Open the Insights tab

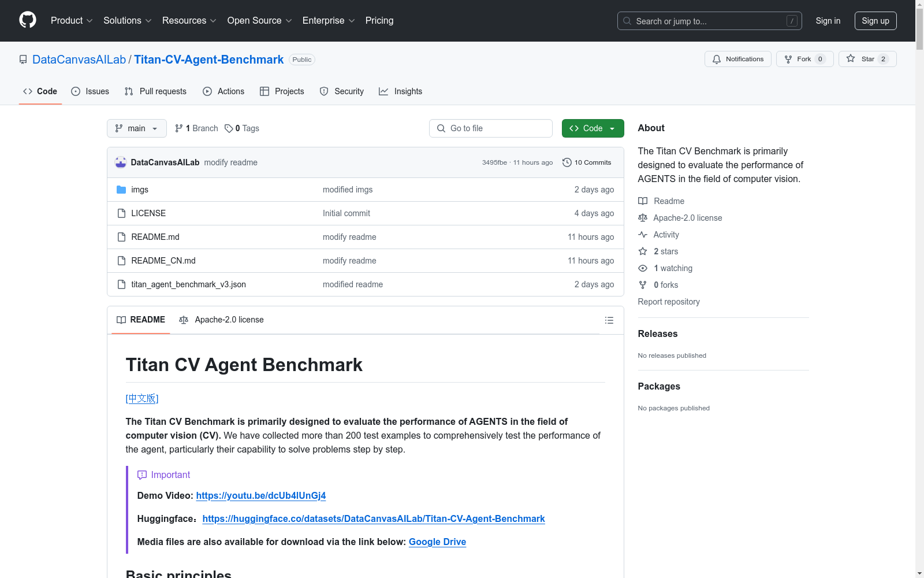(401, 91)
